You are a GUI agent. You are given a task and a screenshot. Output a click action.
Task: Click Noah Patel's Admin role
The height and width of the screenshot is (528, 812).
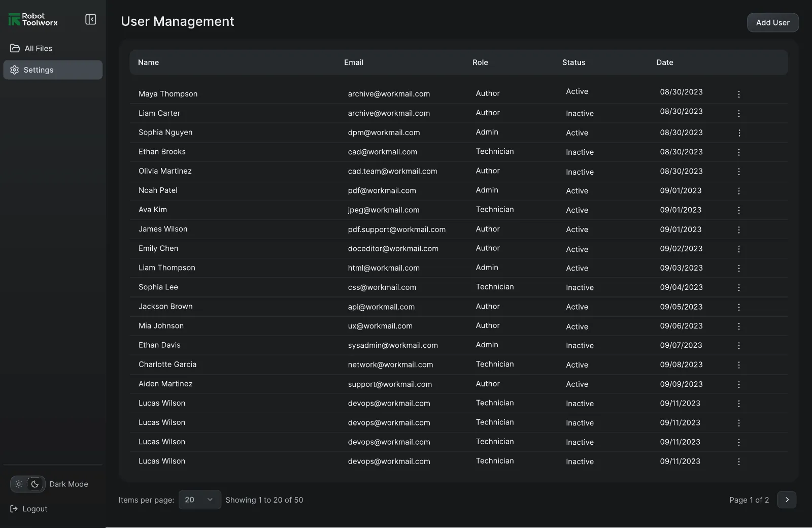pyautogui.click(x=487, y=190)
